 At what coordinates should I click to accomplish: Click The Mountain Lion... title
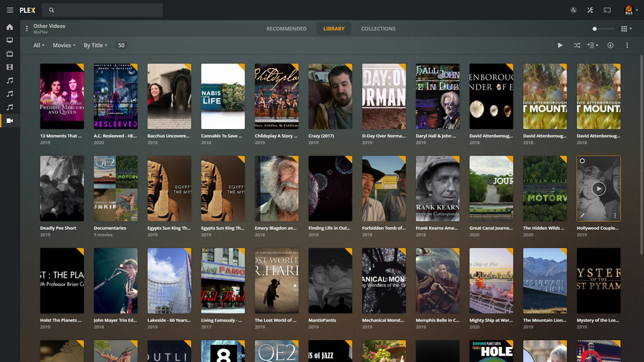[x=544, y=320]
